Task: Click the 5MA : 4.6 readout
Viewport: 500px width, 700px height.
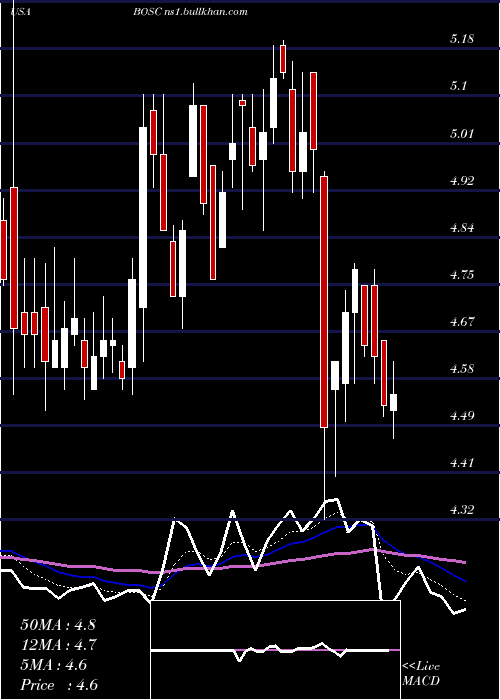Action: pos(54,665)
